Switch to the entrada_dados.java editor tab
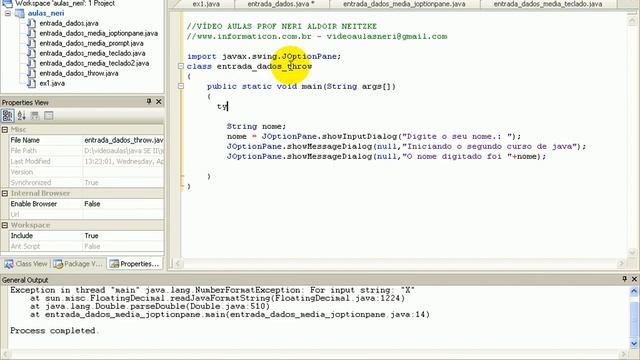Screen dimensions: 640x360 pyautogui.click(x=281, y=4)
